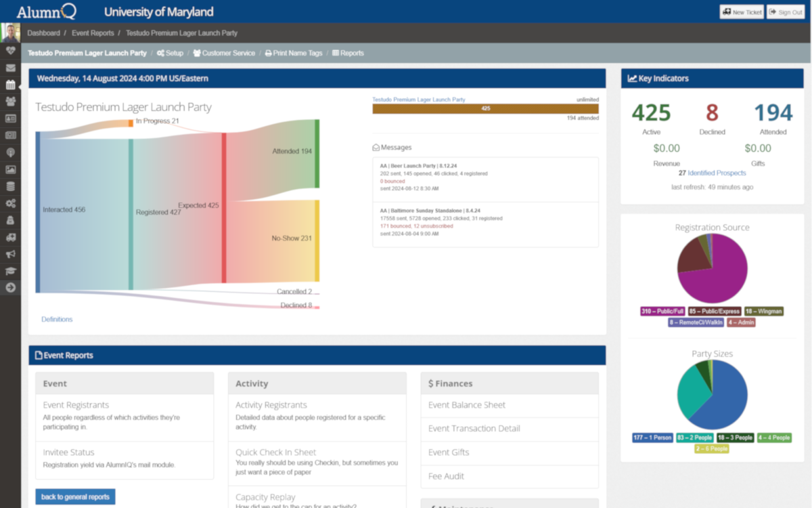Click the Attended 194 node in Sankey chart

pos(317,153)
